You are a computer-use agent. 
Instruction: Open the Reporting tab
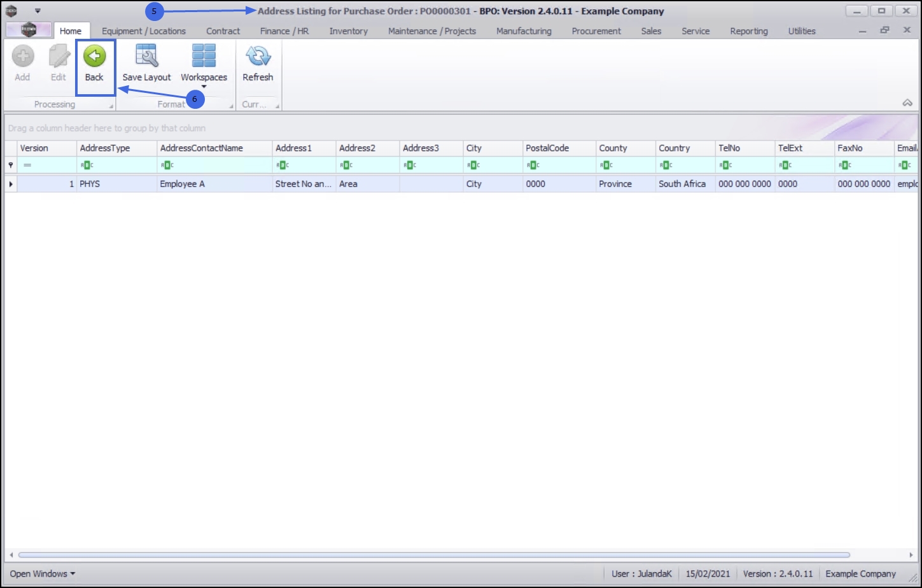[x=749, y=31]
